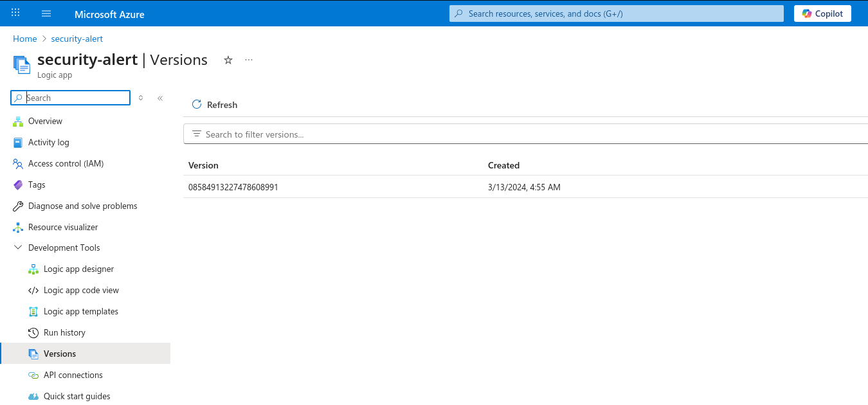Click the Logic app designer icon
Image resolution: width=868 pixels, height=405 pixels.
(x=33, y=269)
